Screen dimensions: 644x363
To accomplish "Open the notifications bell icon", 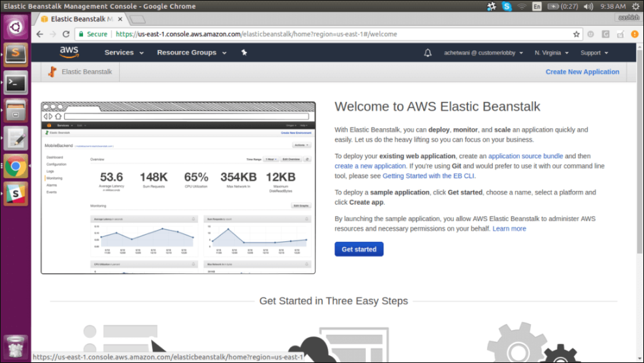I will point(427,52).
